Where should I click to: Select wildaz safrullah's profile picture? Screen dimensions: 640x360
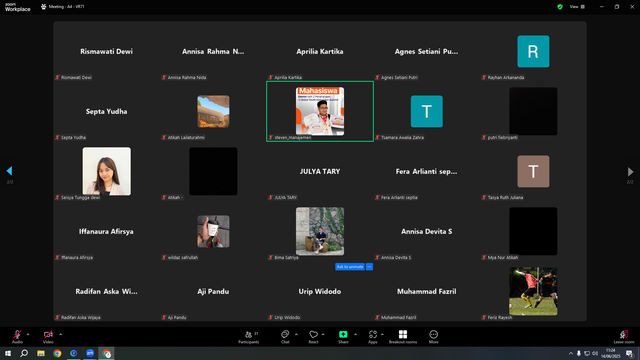click(x=213, y=231)
